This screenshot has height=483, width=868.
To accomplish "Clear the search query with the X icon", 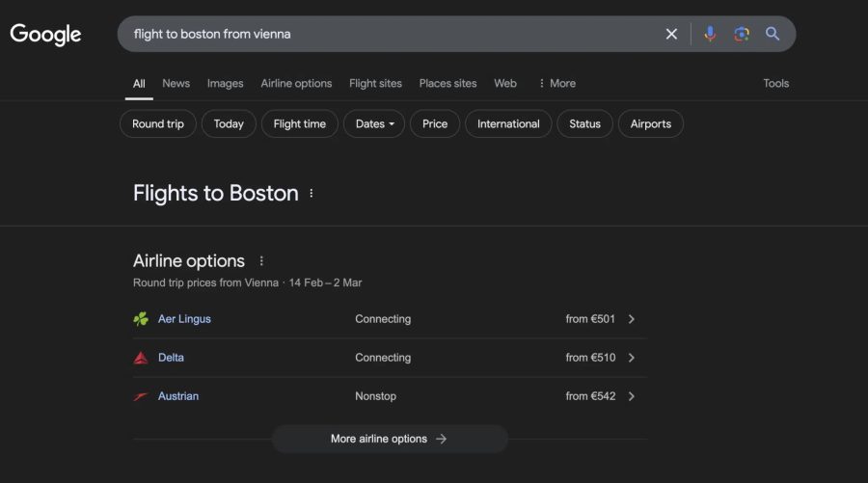I will click(x=671, y=35).
